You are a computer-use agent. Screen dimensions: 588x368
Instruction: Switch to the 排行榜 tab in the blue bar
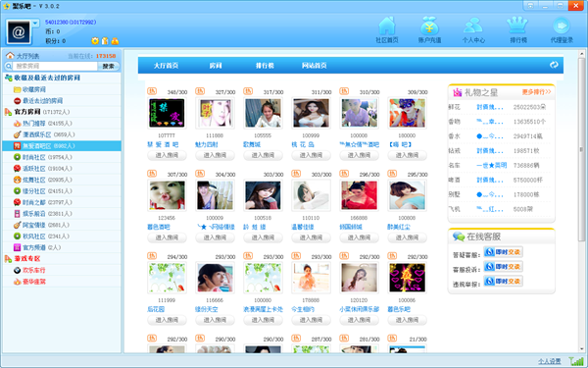[x=265, y=66]
